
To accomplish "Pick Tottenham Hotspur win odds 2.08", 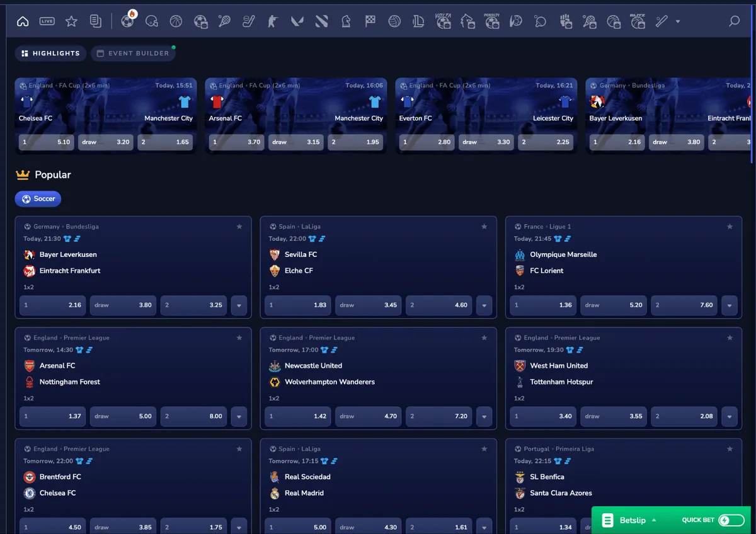I will point(684,416).
